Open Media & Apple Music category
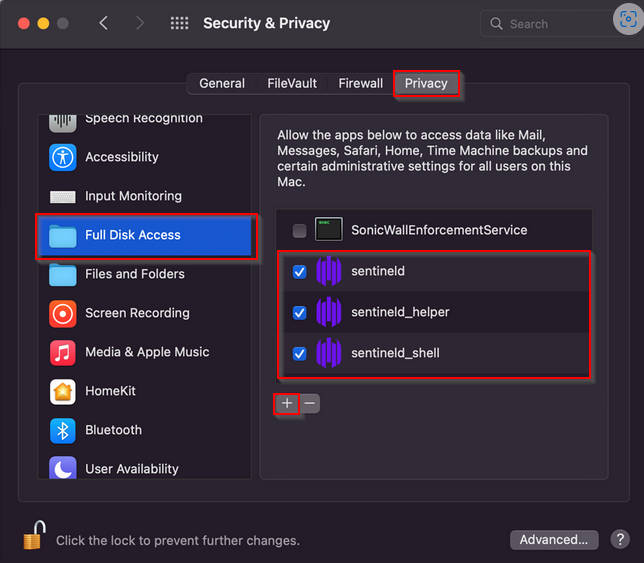This screenshot has width=644, height=563. pos(144,352)
